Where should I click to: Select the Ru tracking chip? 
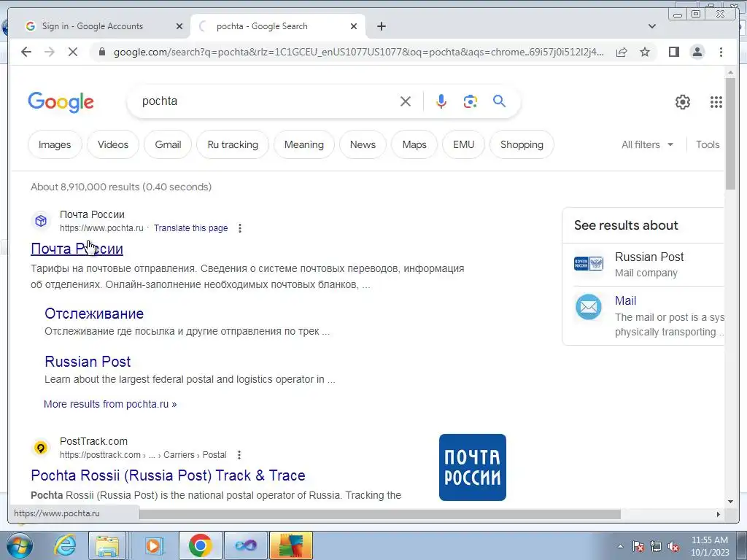coord(233,144)
